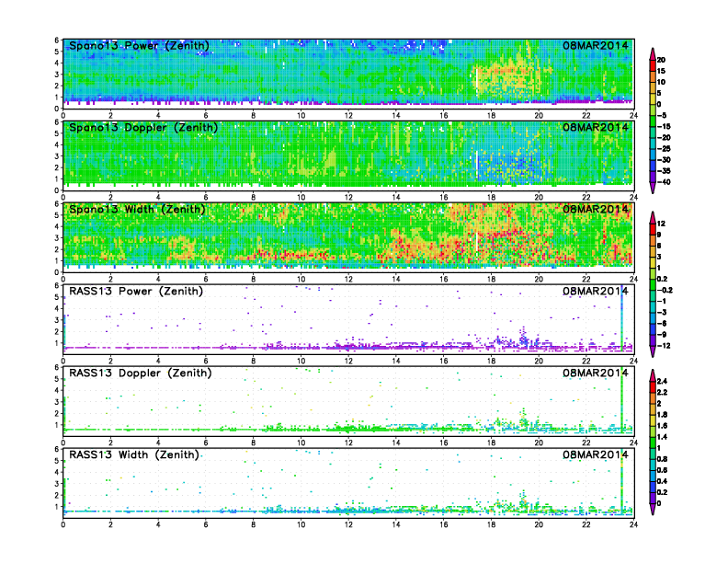Click the 'Spano13 Doppler (Zenith)' panel title

143,127
